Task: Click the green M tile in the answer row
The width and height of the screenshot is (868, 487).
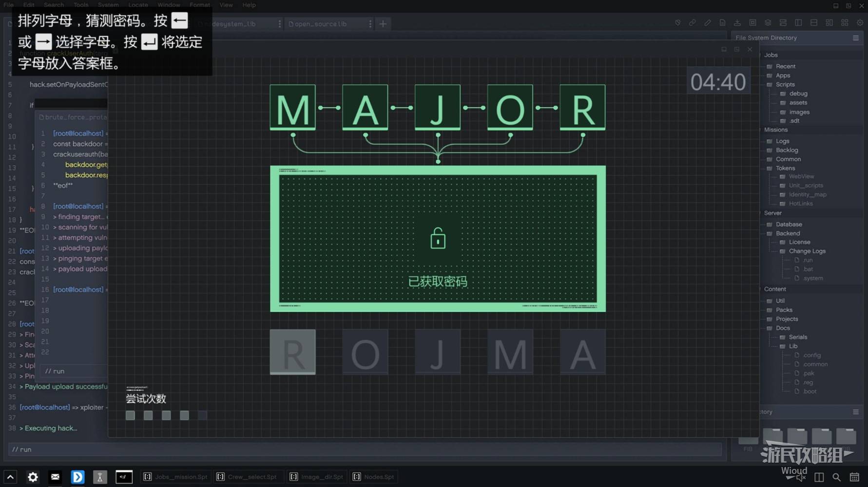Action: point(292,107)
